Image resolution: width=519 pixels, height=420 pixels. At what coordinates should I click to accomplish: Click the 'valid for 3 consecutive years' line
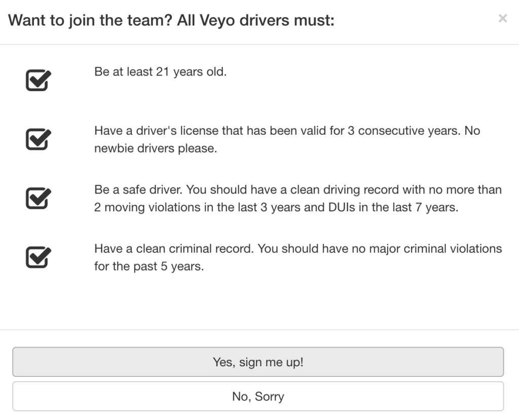[x=287, y=131]
